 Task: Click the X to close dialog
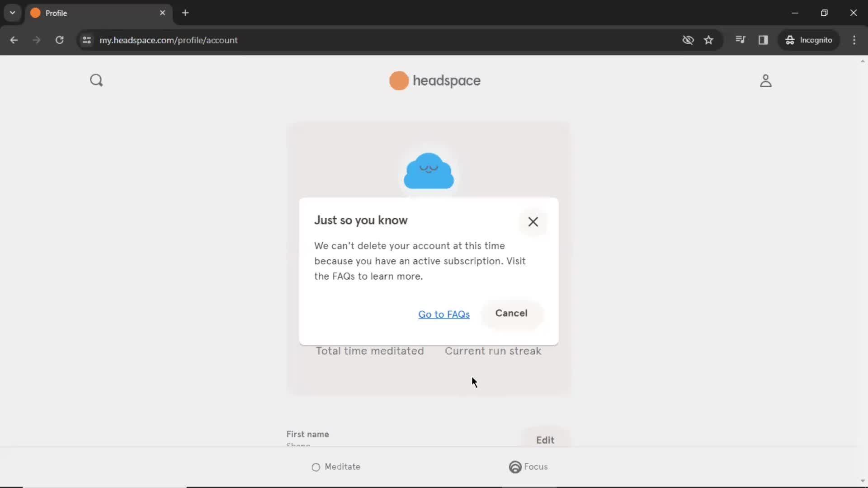pos(533,222)
